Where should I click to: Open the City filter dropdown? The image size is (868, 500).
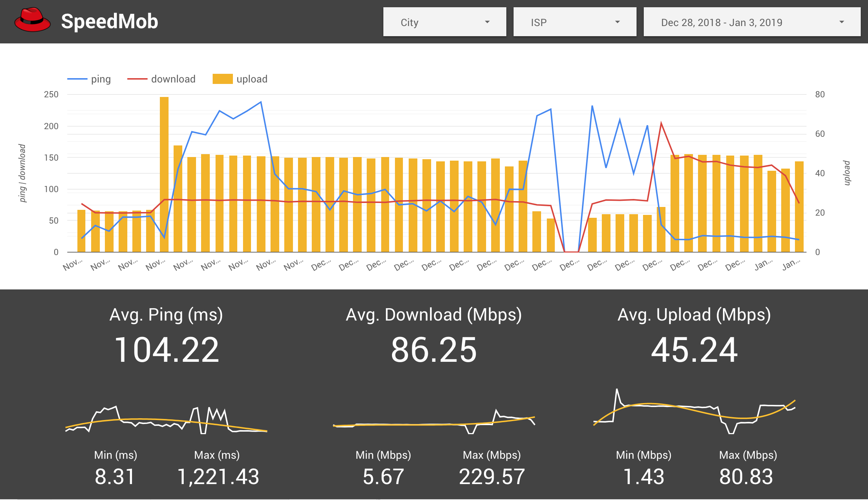pyautogui.click(x=444, y=22)
